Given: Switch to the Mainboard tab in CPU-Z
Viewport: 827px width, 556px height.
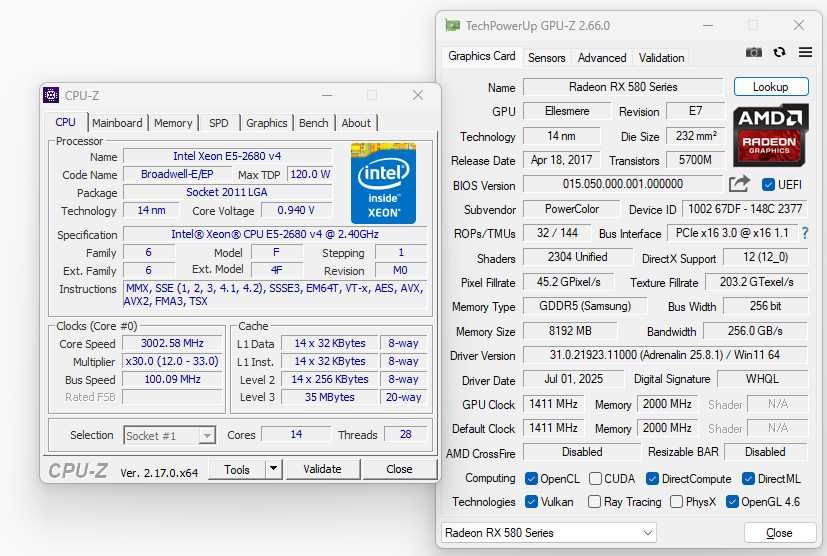Looking at the screenshot, I should (117, 123).
